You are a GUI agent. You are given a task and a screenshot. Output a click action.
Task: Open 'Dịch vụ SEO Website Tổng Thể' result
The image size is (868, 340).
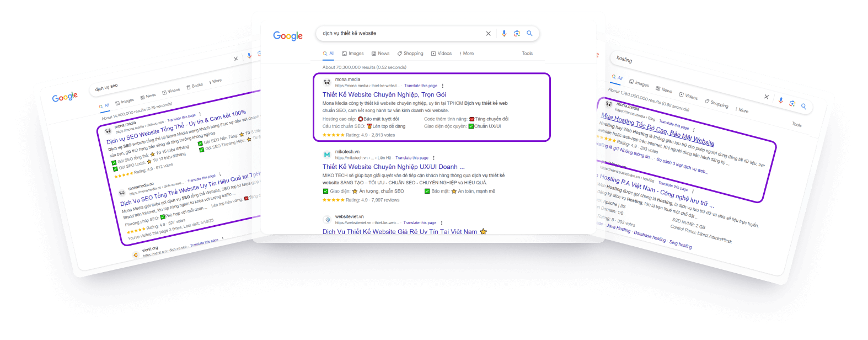(x=176, y=126)
